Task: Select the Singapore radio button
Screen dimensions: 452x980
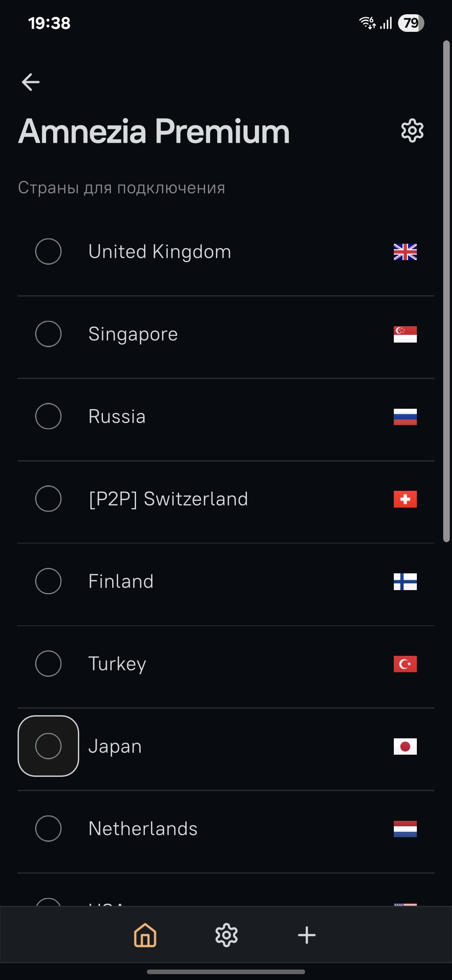Action: tap(49, 334)
